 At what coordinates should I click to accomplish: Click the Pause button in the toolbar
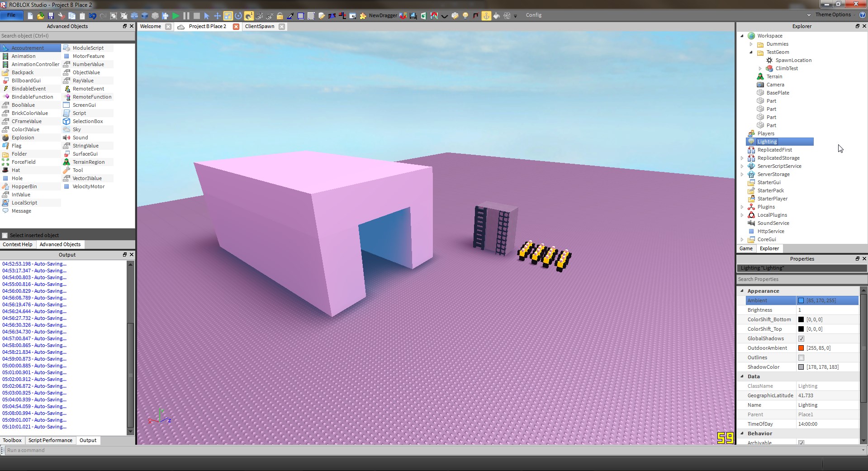(x=186, y=16)
